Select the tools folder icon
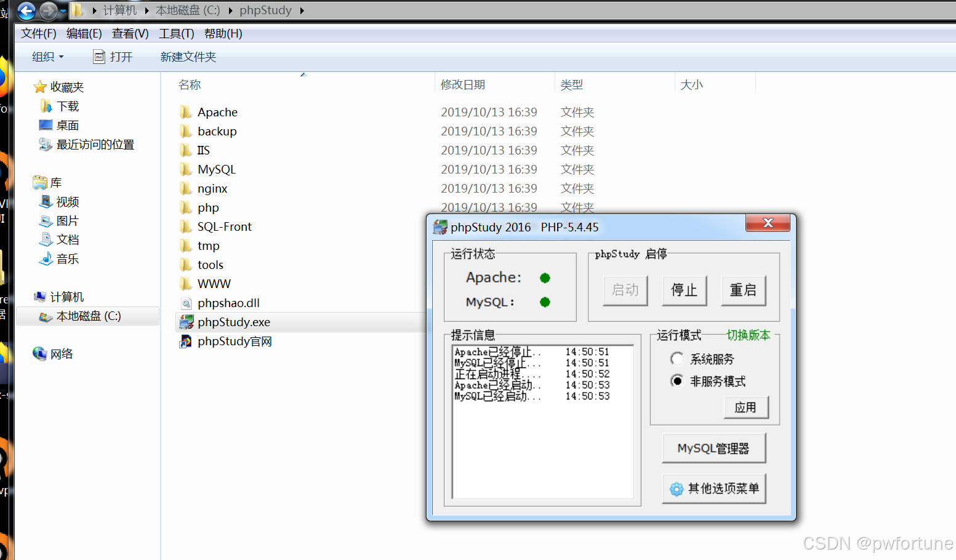956x560 pixels. tap(186, 265)
